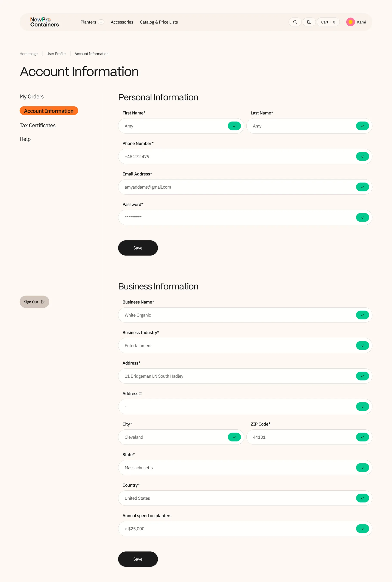This screenshot has width=392, height=582.
Task: Save the Personal Information section
Action: pos(138,248)
